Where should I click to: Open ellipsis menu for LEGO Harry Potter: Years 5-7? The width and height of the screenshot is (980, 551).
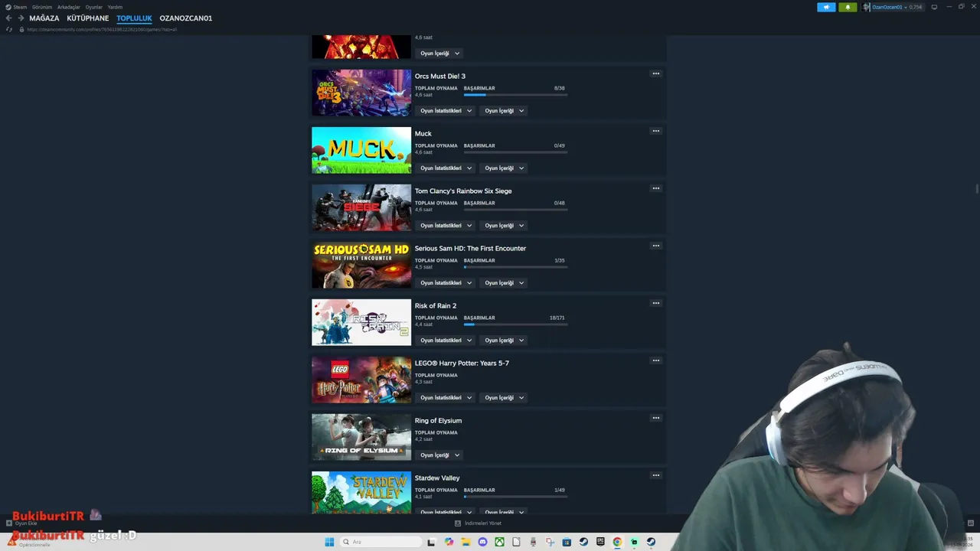tap(655, 360)
